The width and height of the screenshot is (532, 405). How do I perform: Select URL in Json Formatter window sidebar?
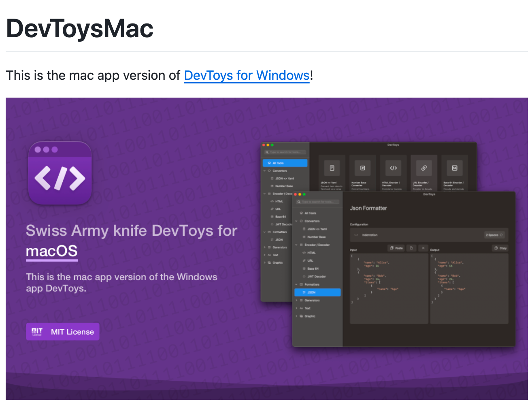click(x=308, y=261)
